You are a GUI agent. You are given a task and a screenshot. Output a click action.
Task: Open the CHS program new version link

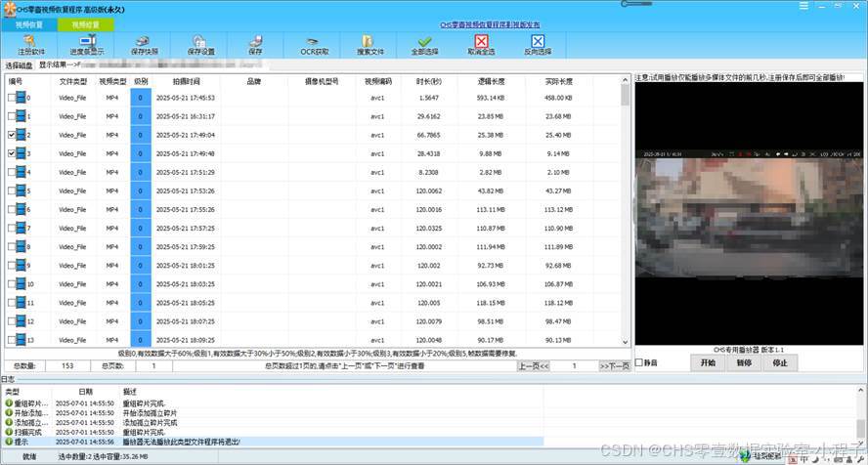[x=490, y=24]
